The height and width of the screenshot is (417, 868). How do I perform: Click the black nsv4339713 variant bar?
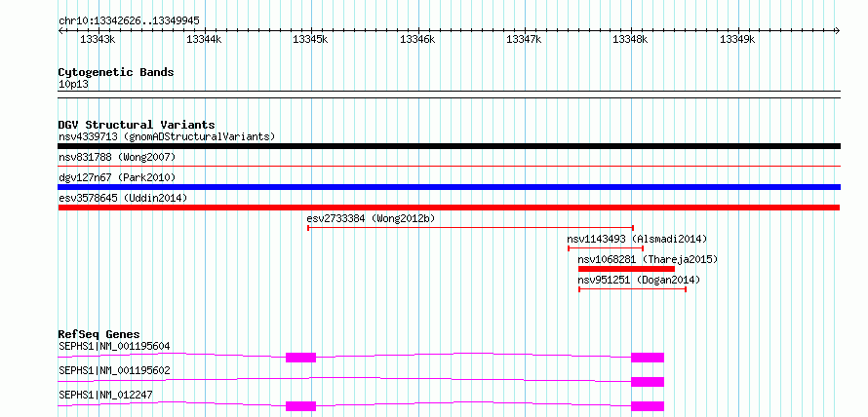449,146
